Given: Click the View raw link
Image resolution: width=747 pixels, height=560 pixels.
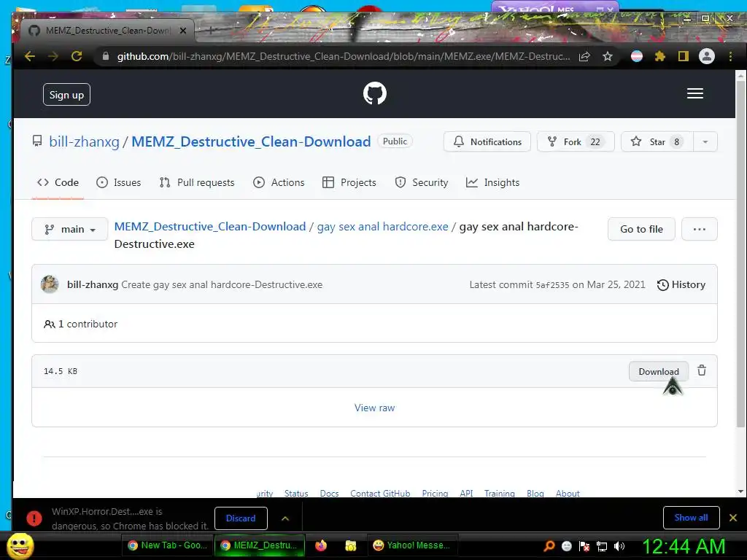Looking at the screenshot, I should pos(374,408).
